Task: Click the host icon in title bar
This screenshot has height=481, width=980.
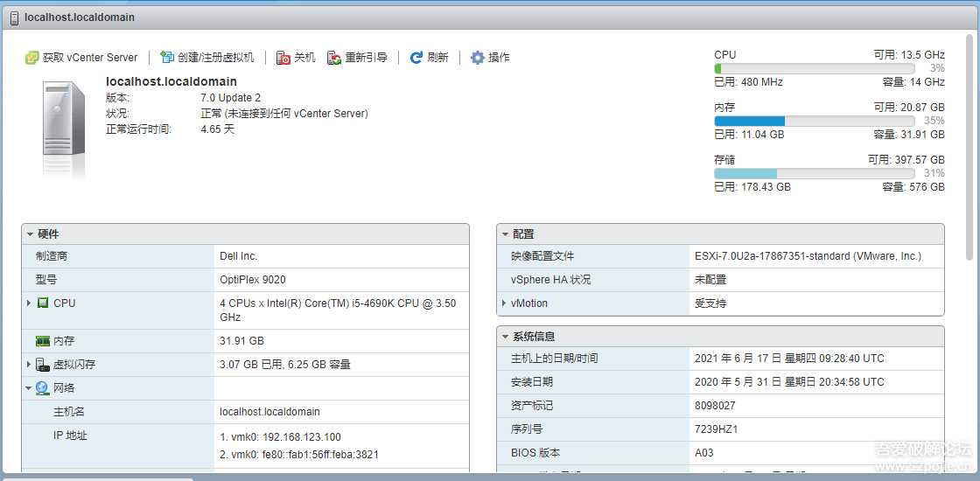Action: point(14,17)
